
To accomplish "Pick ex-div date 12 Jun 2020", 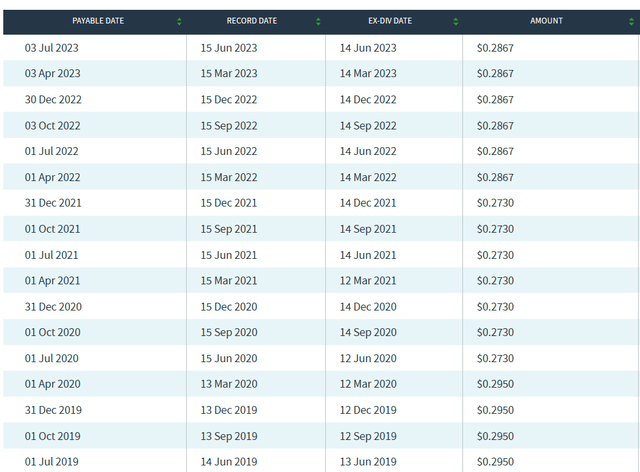I will [x=368, y=358].
